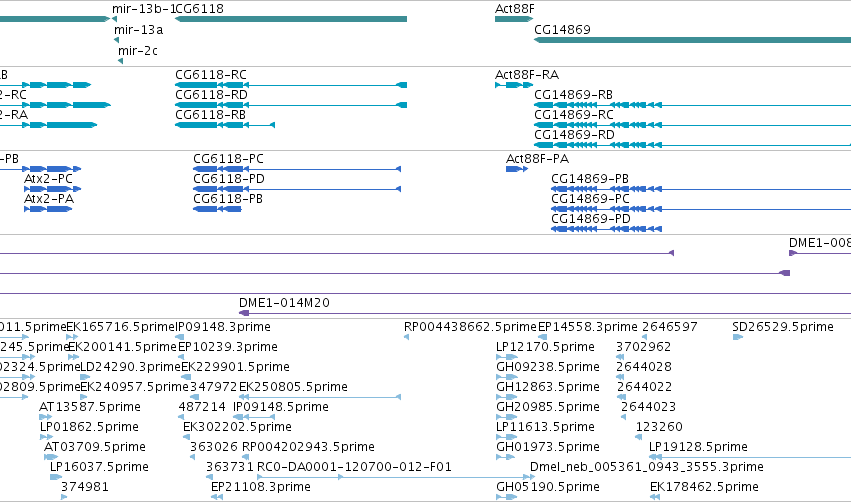851x502 pixels.
Task: Click the GH09238.5prime EST label
Action: (548, 367)
